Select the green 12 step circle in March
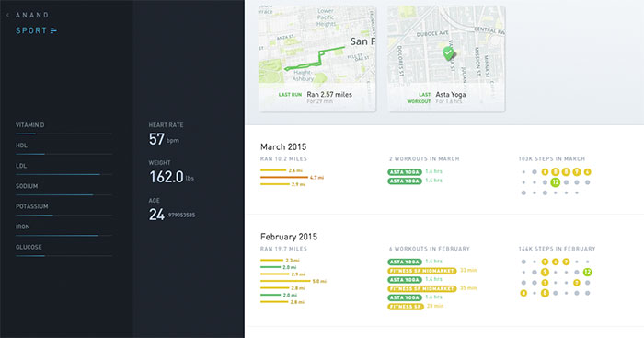This screenshot has width=644, height=338. 556,182
